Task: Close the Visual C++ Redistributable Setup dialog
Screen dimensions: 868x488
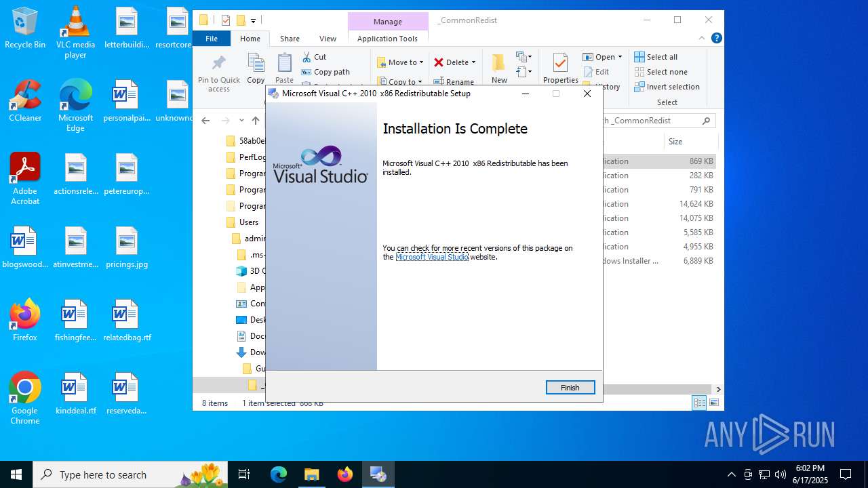Action: tap(587, 94)
